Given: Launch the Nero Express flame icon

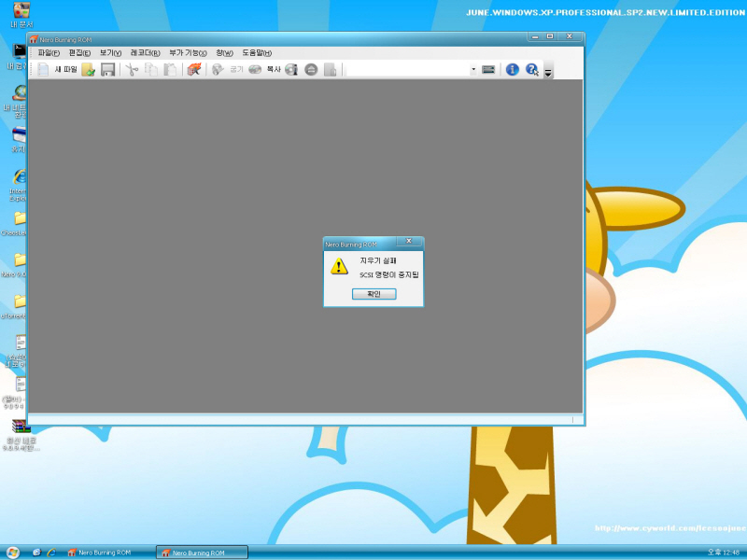Looking at the screenshot, I should [x=194, y=69].
